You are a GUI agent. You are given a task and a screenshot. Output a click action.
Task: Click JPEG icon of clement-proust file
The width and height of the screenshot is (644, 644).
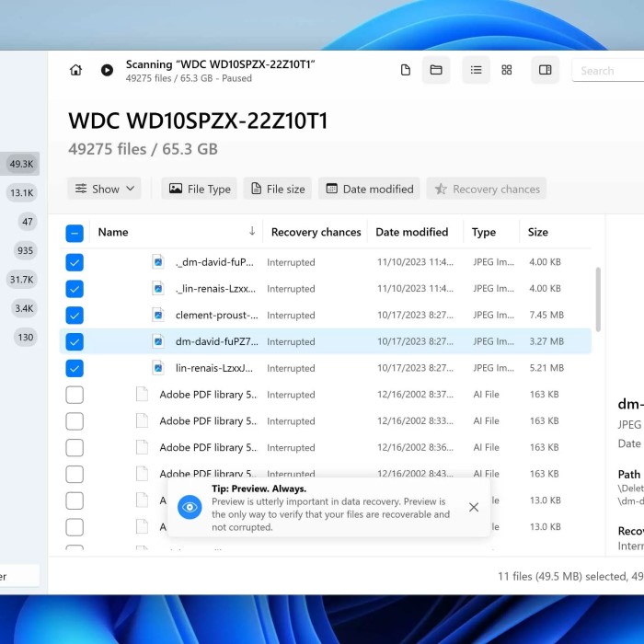(x=158, y=315)
